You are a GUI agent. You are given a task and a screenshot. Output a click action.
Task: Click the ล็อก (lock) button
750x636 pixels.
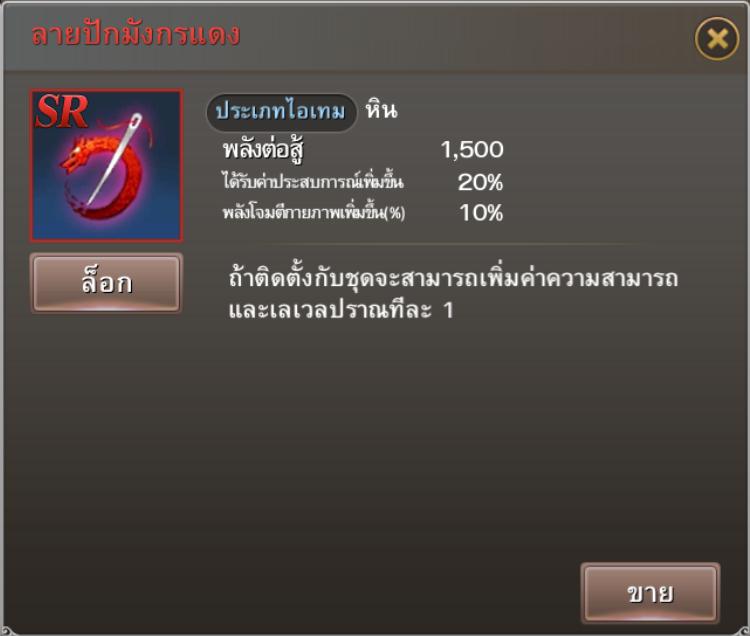tap(106, 283)
